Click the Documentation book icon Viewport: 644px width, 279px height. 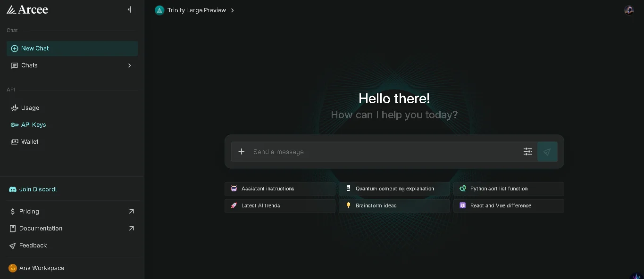(x=13, y=229)
